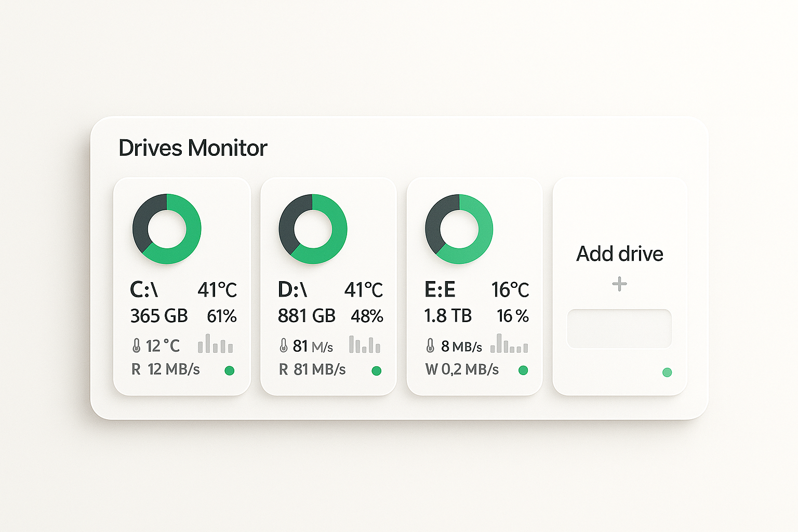798x532 pixels.
Task: Click the empty input box under Add drive
Action: tap(619, 328)
